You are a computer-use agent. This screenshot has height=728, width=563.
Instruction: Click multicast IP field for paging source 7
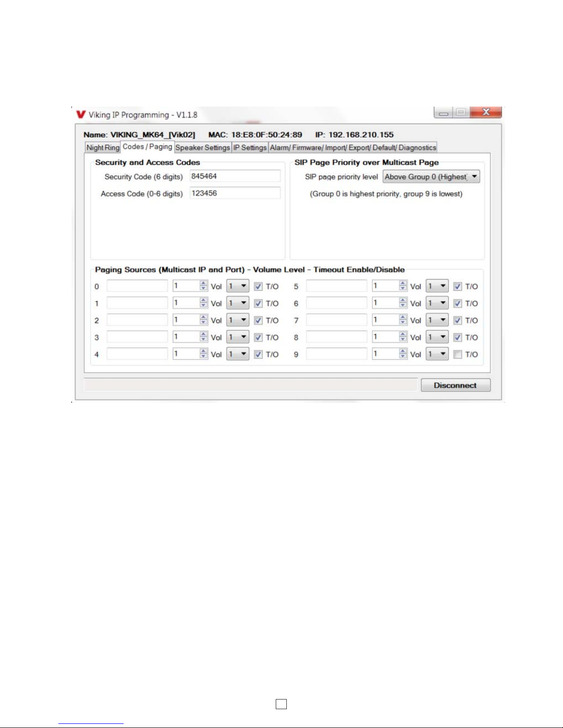pyautogui.click(x=337, y=320)
